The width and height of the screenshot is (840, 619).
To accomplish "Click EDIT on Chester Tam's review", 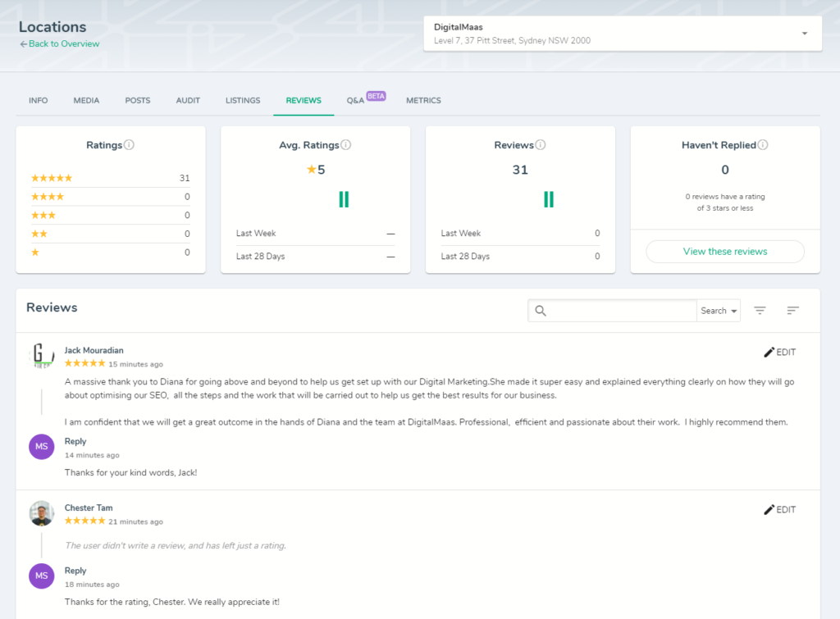I will [x=779, y=509].
